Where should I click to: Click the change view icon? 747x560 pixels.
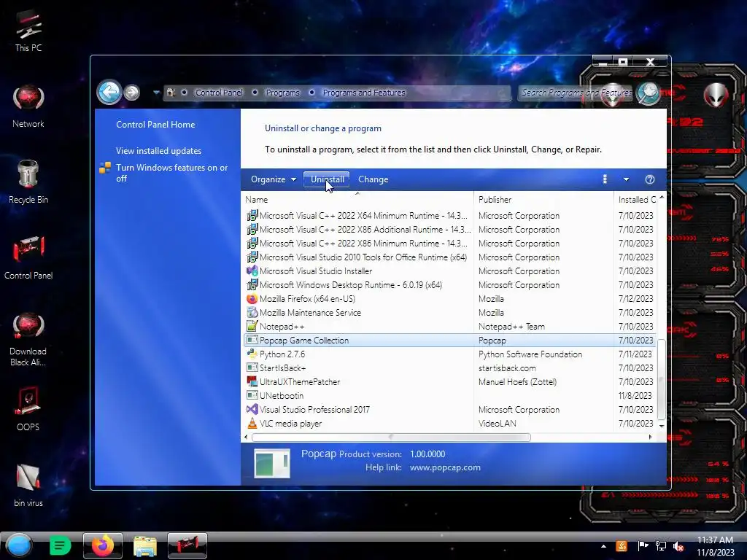coord(605,179)
